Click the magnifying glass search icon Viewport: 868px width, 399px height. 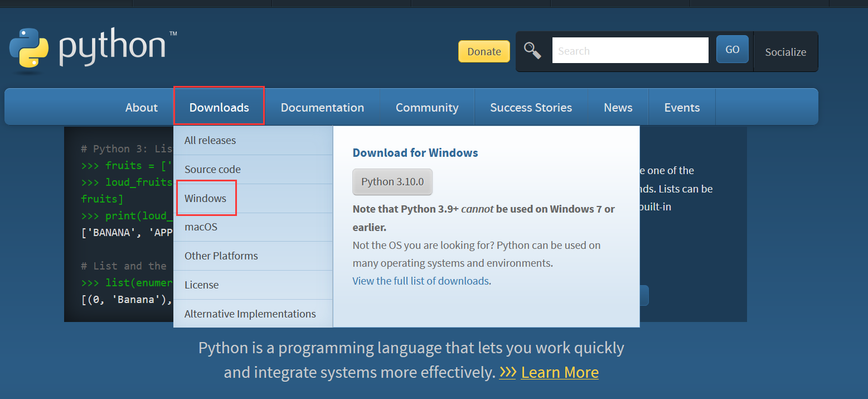(x=532, y=51)
